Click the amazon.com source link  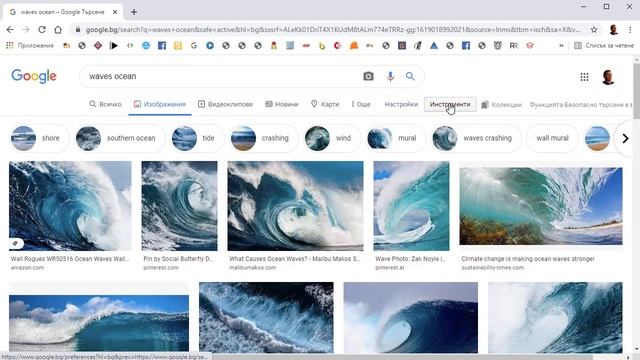(27, 268)
